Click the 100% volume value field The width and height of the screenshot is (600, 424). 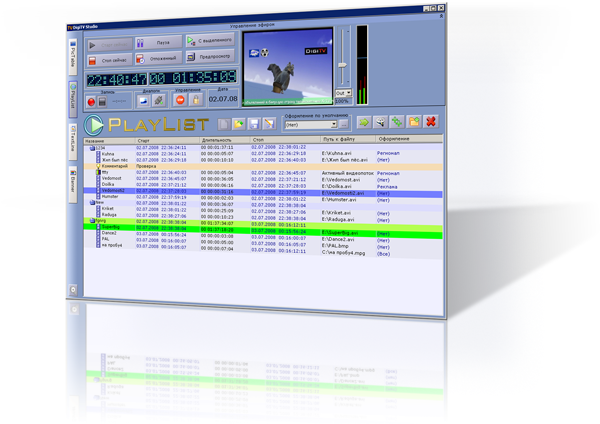342,101
